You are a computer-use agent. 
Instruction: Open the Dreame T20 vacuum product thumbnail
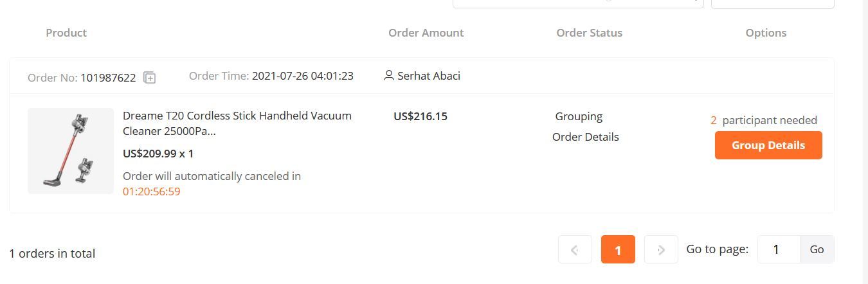pos(71,151)
